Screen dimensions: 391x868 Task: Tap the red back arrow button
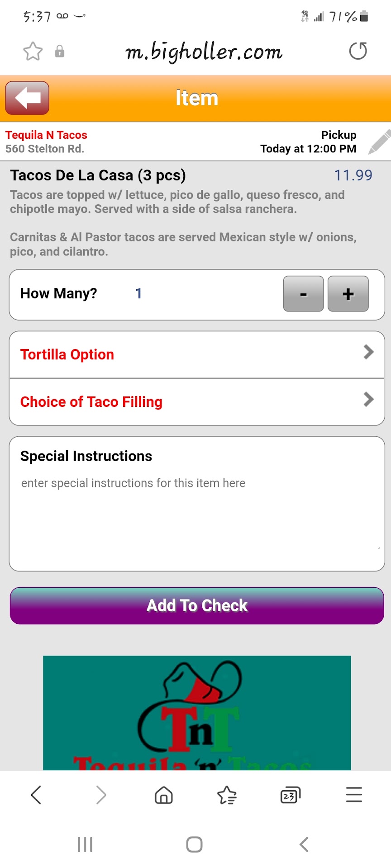27,98
